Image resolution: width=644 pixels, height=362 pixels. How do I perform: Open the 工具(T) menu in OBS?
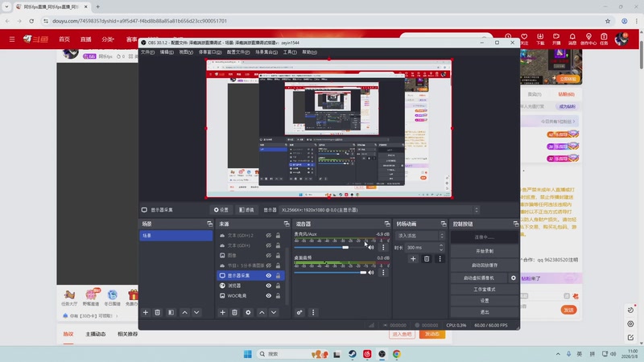(x=290, y=52)
